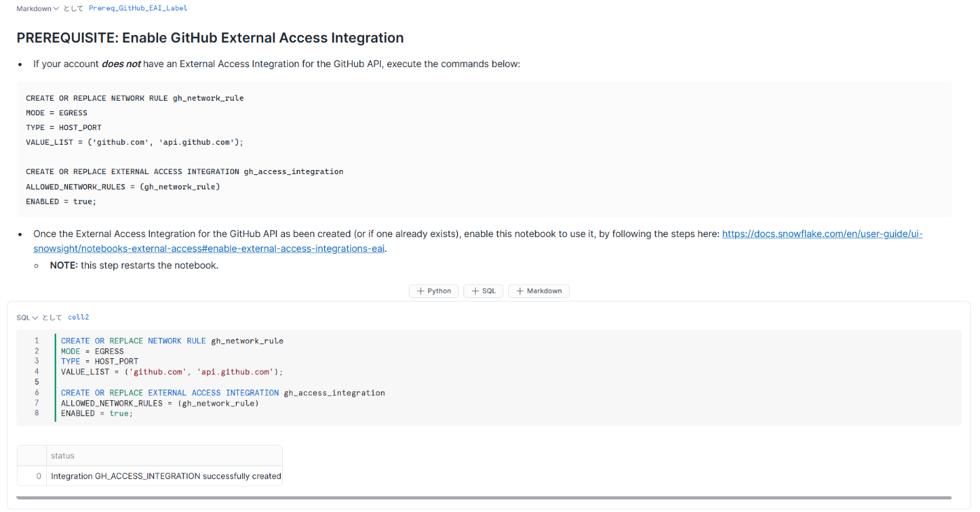This screenshot has height=512, width=980.
Task: Place cursor on the SQL editor line 1 CREATE statement
Action: (x=172, y=341)
